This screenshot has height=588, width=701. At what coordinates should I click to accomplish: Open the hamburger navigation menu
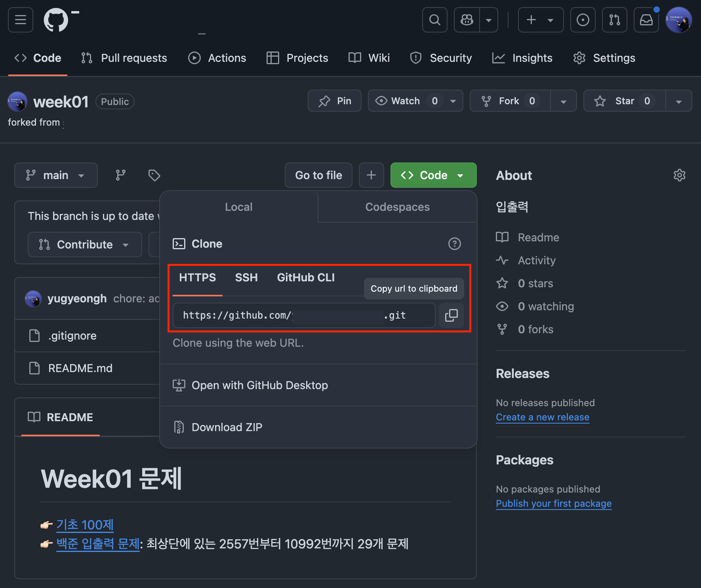[21, 20]
